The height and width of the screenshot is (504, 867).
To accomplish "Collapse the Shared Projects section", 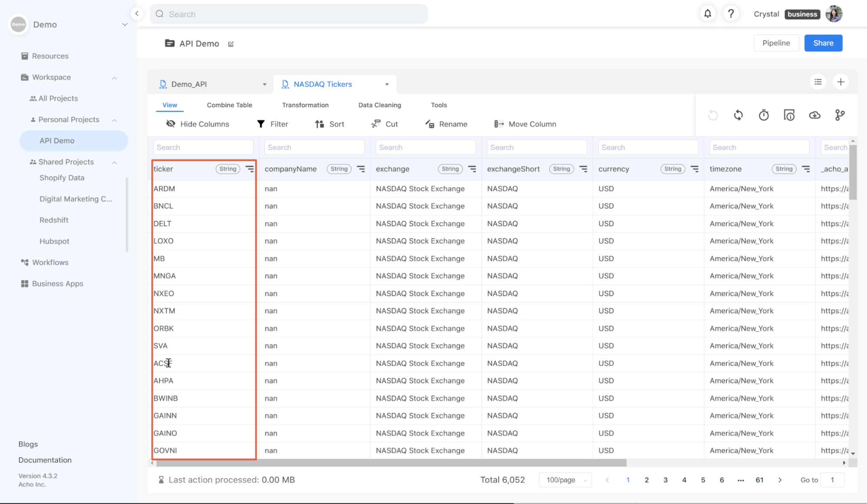I will 115,163.
